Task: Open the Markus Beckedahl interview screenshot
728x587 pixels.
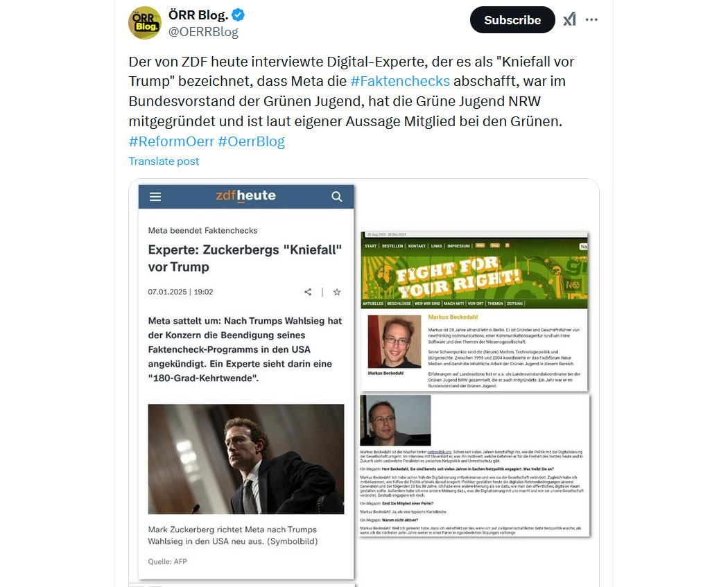Action: (474, 466)
